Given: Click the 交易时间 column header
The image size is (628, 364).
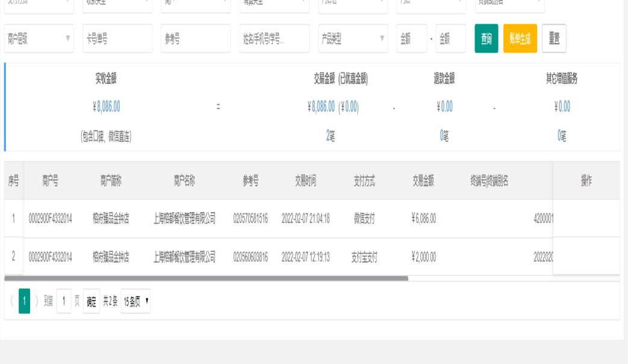Looking at the screenshot, I should click(x=305, y=181).
